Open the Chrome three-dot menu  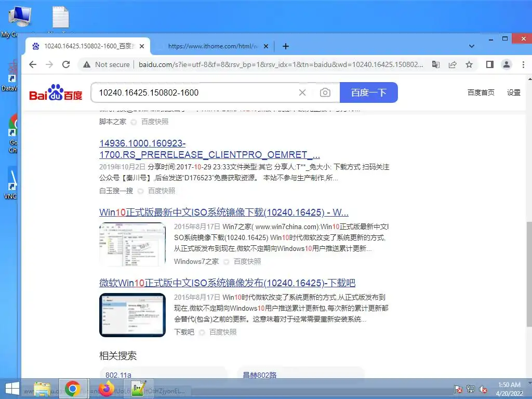tap(523, 64)
